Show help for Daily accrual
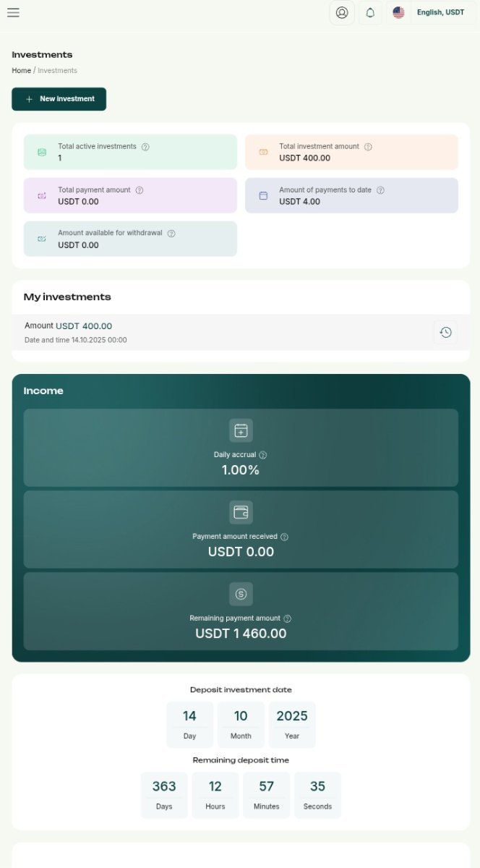This screenshot has height=868, width=480. pos(263,455)
